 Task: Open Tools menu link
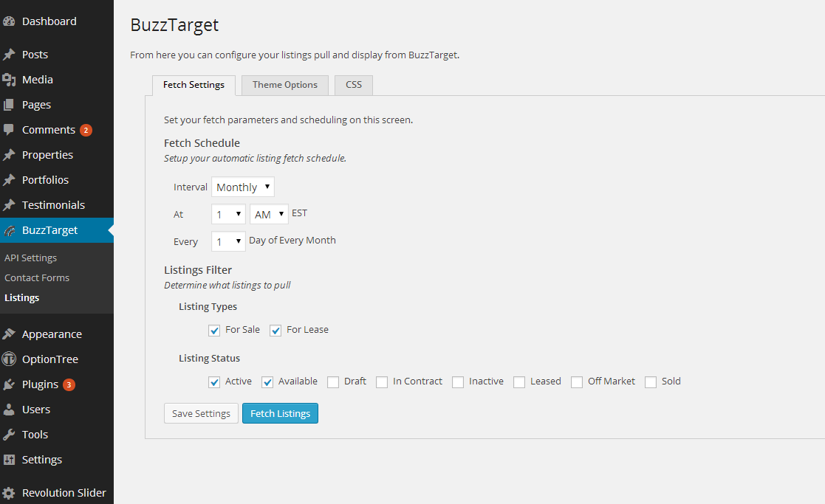click(35, 435)
